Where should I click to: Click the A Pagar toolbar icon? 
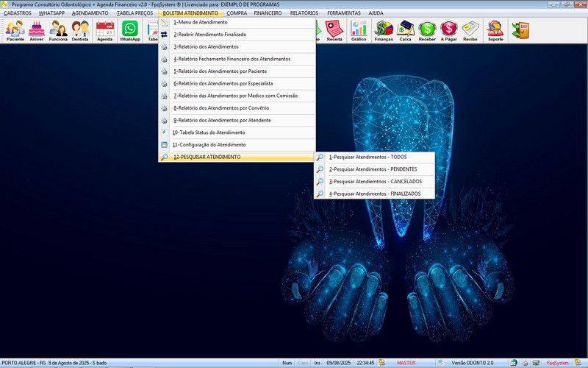(x=448, y=30)
